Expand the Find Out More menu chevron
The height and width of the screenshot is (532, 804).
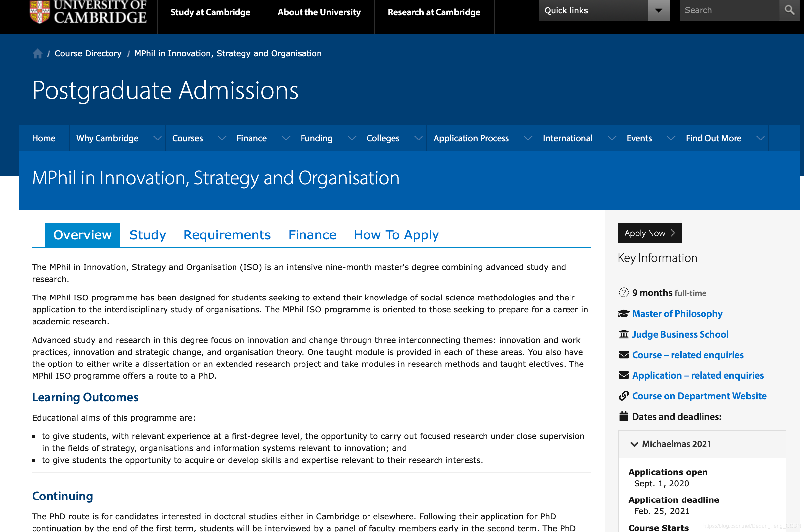[761, 138]
